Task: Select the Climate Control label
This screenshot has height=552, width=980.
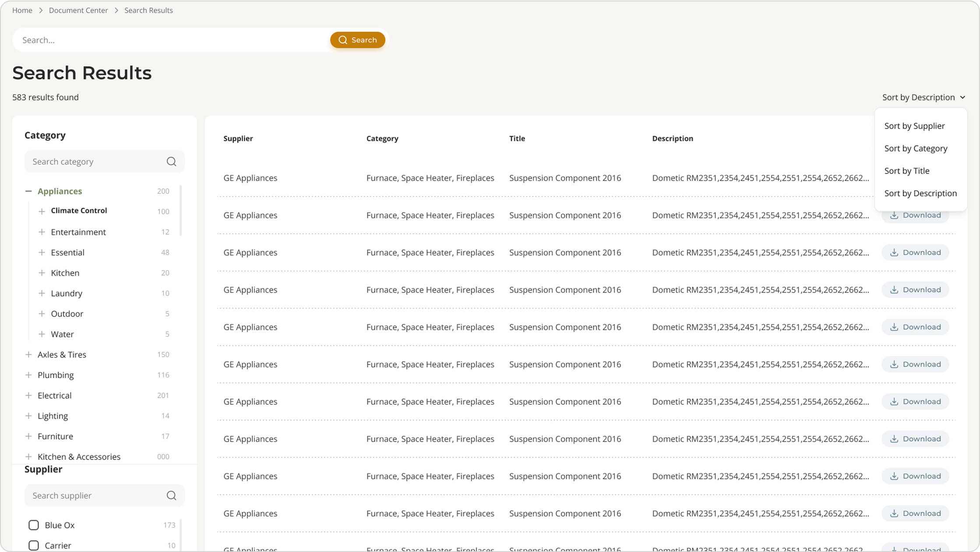Action: pos(79,211)
